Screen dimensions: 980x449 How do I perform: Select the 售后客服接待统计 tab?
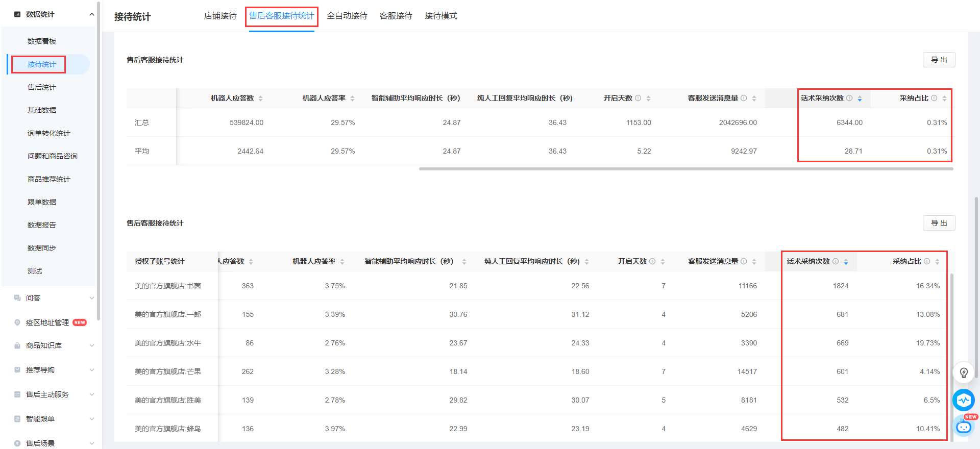tap(282, 16)
